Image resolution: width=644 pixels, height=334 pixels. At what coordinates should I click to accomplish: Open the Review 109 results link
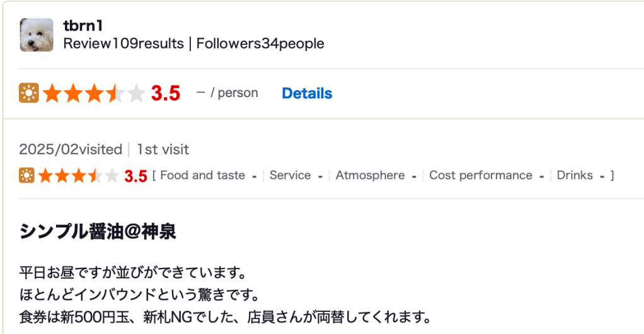click(x=124, y=43)
